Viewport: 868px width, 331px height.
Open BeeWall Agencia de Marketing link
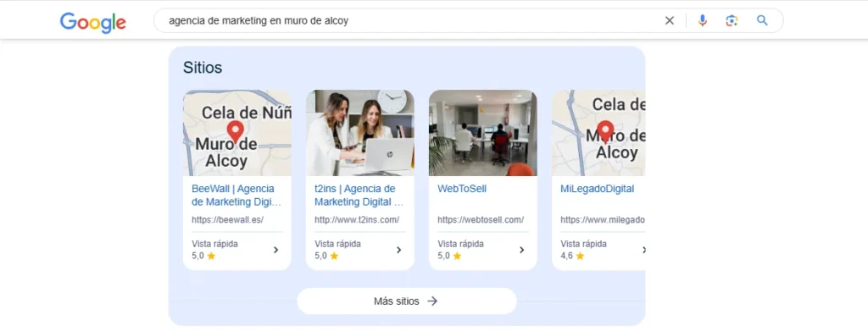pyautogui.click(x=236, y=195)
